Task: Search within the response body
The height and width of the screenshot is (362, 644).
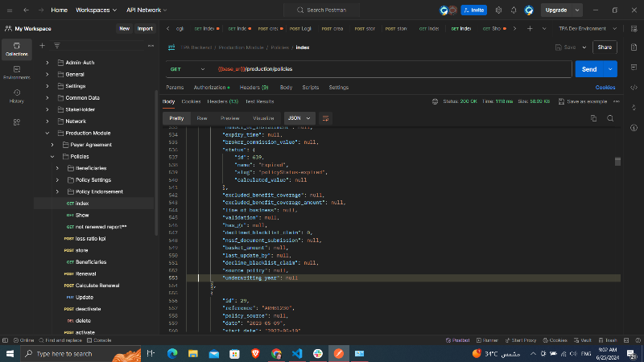Action: pos(611,117)
